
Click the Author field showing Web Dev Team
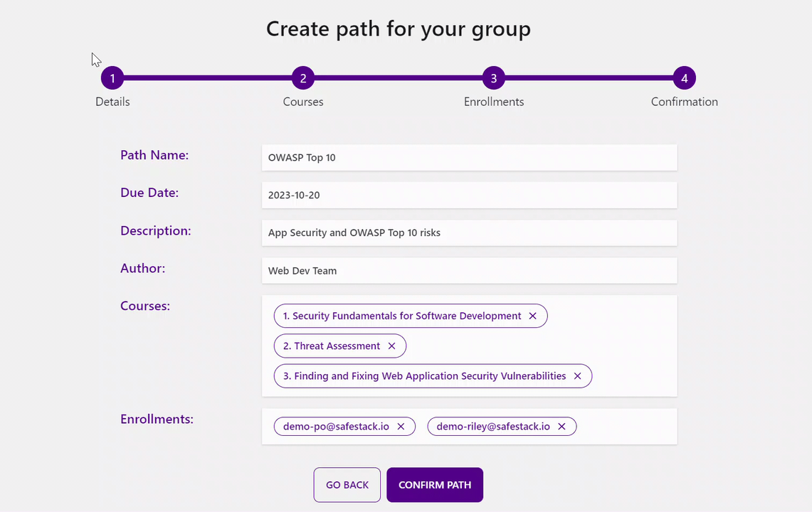469,270
